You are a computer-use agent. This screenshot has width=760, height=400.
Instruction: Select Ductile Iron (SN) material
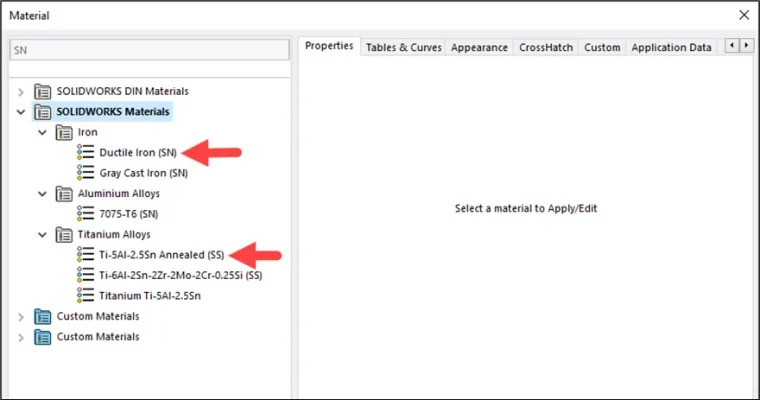(x=138, y=153)
